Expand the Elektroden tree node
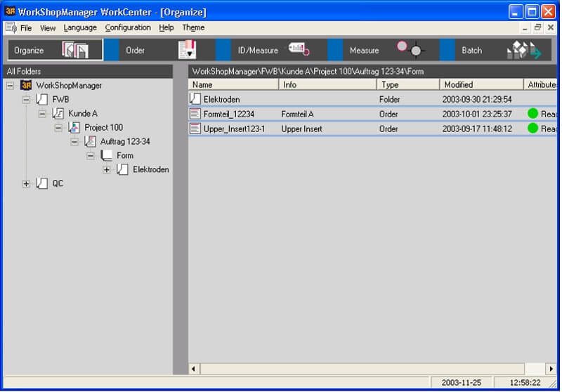 [x=107, y=170]
